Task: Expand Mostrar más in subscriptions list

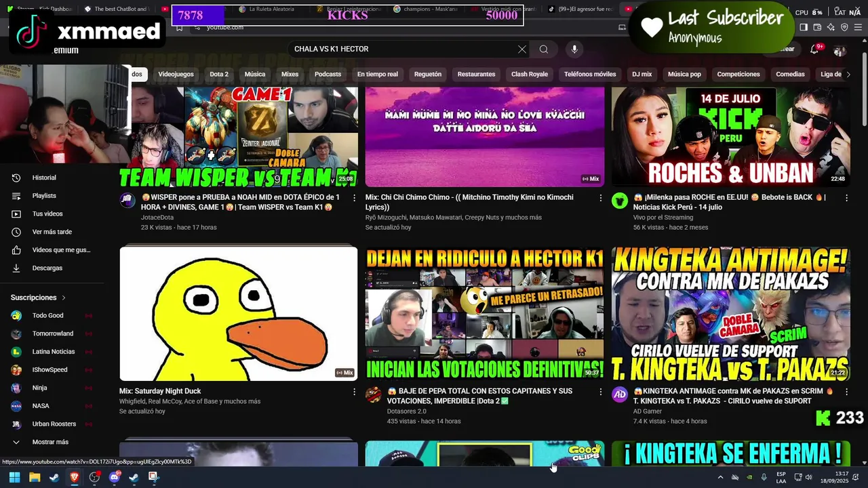Action: coord(52,442)
